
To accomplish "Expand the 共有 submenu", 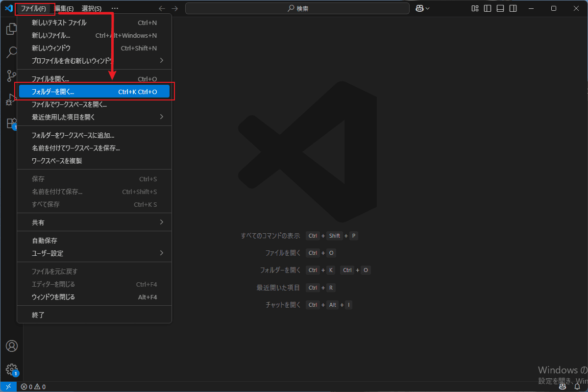I will click(95, 222).
